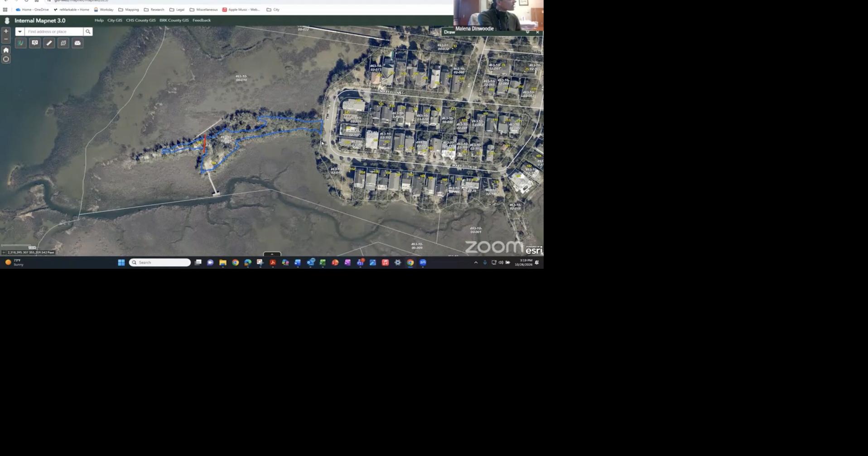Expand the Legal bookmarks folder
The image size is (868, 456).
177,10
